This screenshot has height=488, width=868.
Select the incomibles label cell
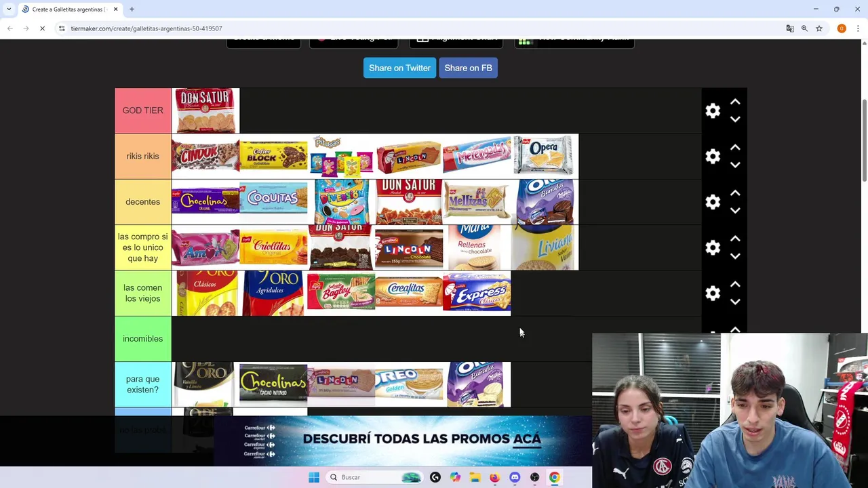tap(143, 339)
